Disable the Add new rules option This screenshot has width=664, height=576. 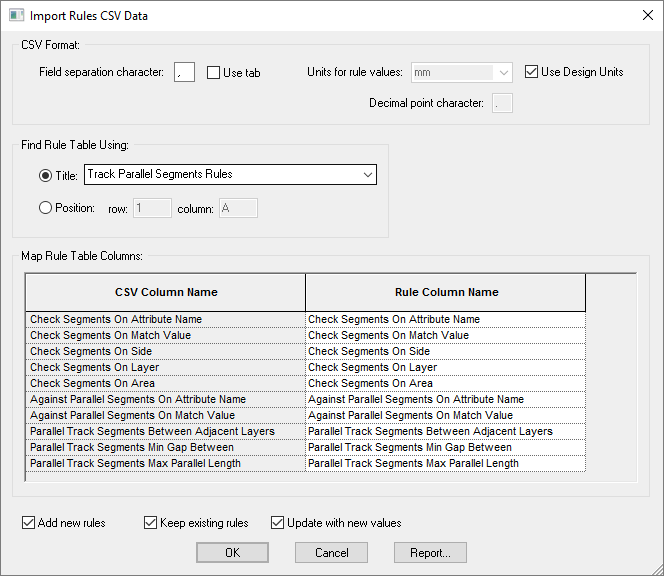28,523
